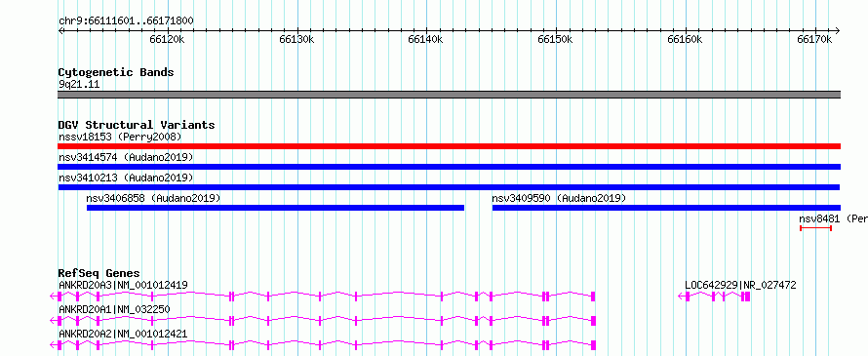Screen dimensions: 868x356
Task: Click the right arrow end of the ruler
Action: [x=837, y=30]
